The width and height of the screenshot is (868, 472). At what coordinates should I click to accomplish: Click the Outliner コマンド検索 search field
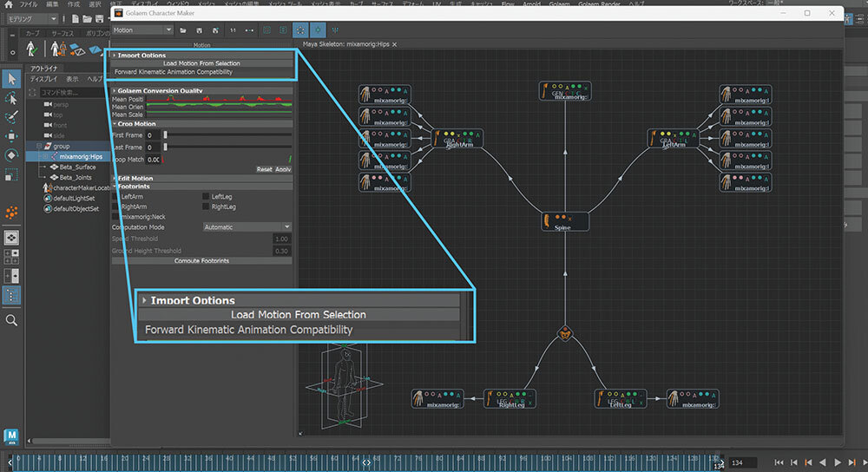pyautogui.click(x=74, y=93)
